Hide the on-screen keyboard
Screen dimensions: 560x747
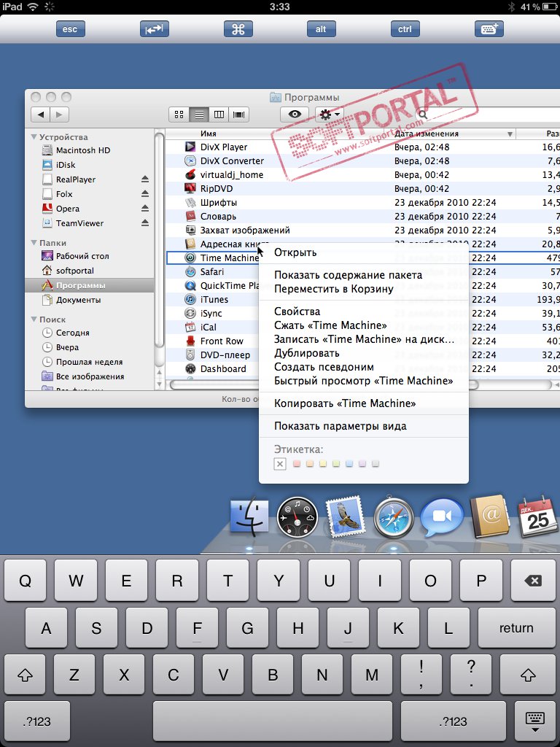click(x=534, y=721)
